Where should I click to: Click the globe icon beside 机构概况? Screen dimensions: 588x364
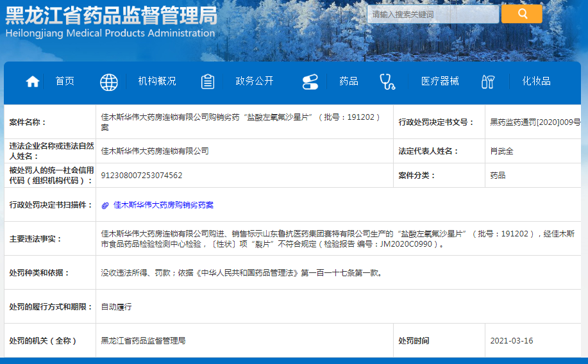(x=109, y=82)
